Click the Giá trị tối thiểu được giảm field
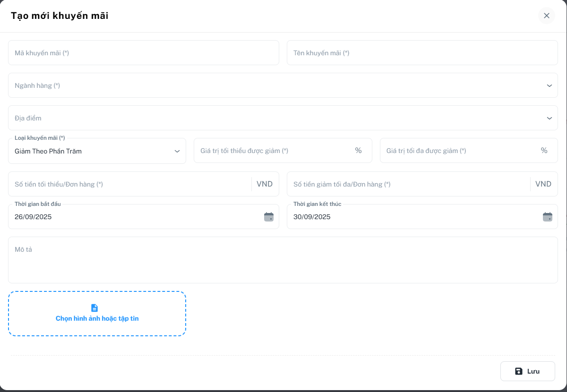567x392 pixels. 274,151
